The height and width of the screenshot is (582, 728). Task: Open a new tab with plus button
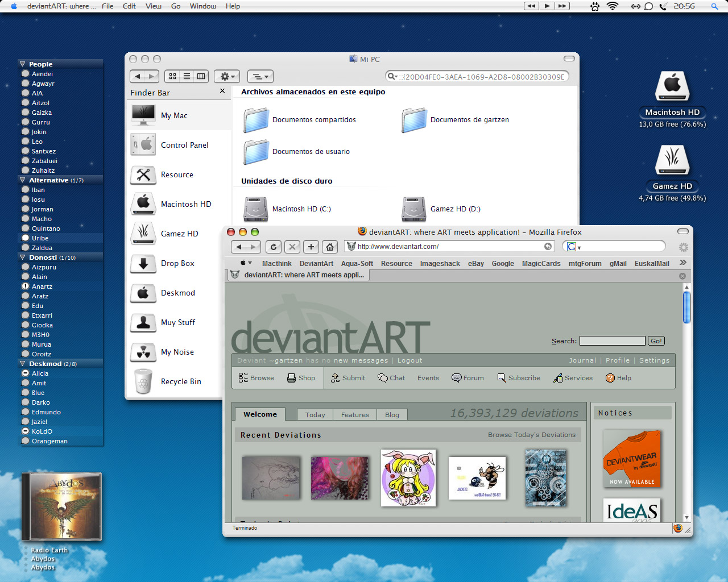(x=311, y=247)
